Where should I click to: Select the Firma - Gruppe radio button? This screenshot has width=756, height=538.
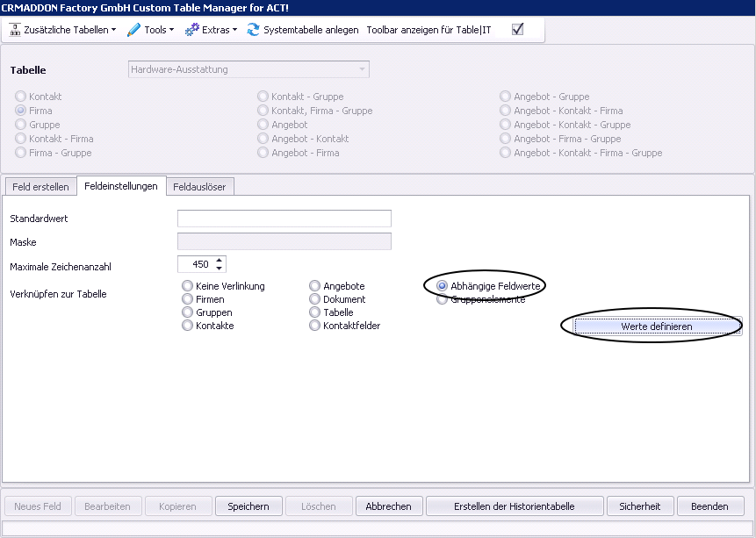pyautogui.click(x=20, y=153)
